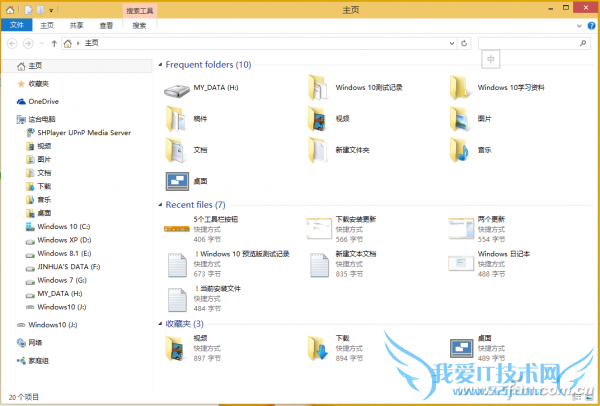Image resolution: width=600 pixels, height=406 pixels.
Task: Select the ！当前安装文件 file icon
Action: coord(177,300)
